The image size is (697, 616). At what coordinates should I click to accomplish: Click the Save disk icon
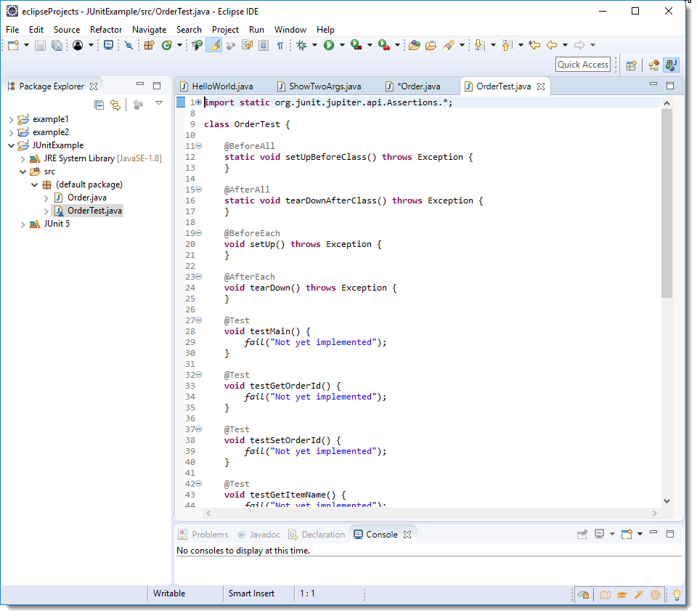(41, 45)
